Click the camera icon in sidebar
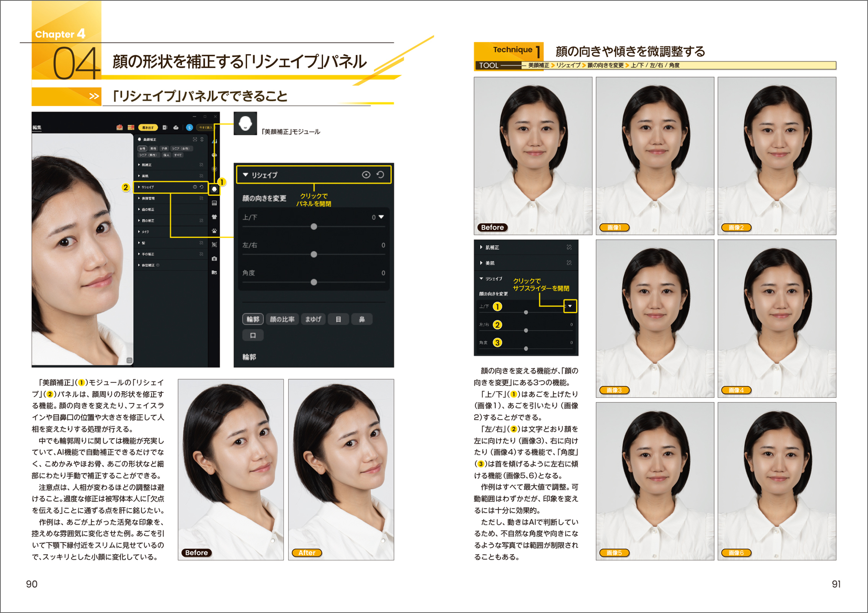This screenshot has height=613, width=868. [x=214, y=259]
